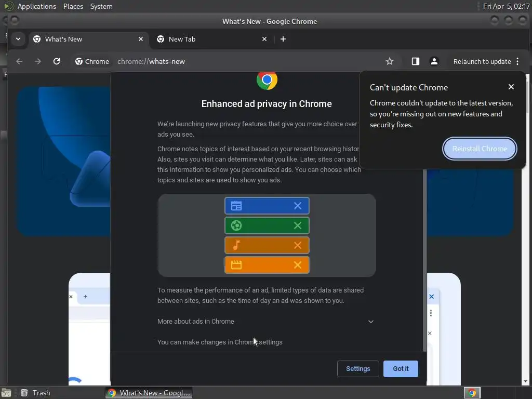Remove the orange movie topic chip
The image size is (532, 399).
[298, 264]
